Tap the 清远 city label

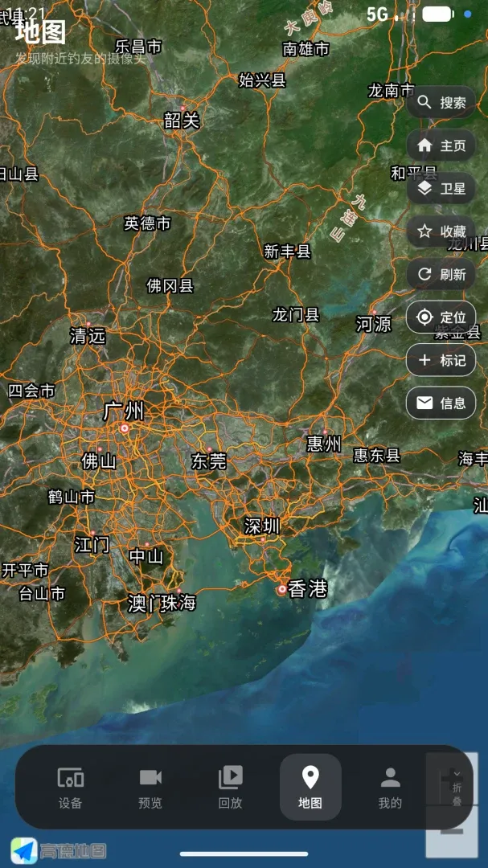tap(88, 335)
